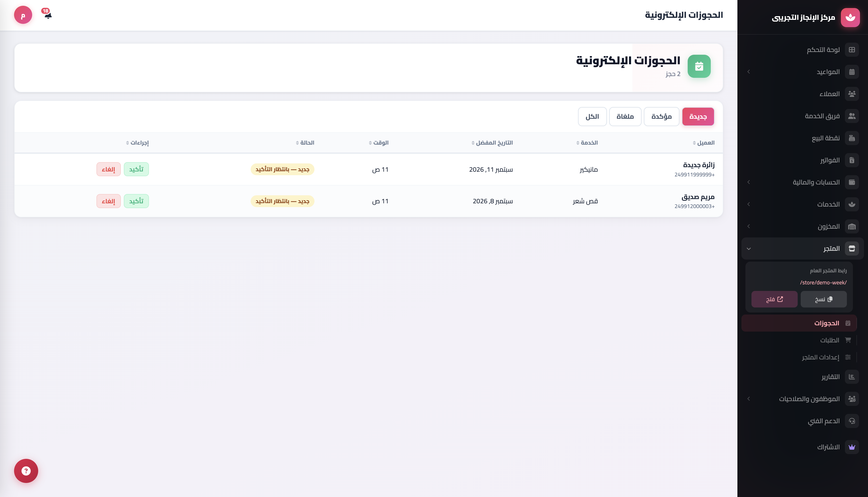Open the help question-mark button

[26, 471]
